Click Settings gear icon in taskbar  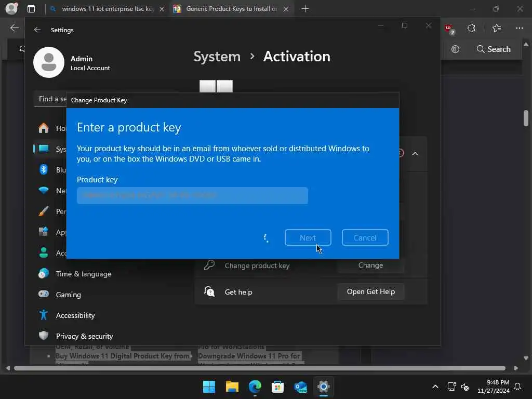tap(323, 387)
